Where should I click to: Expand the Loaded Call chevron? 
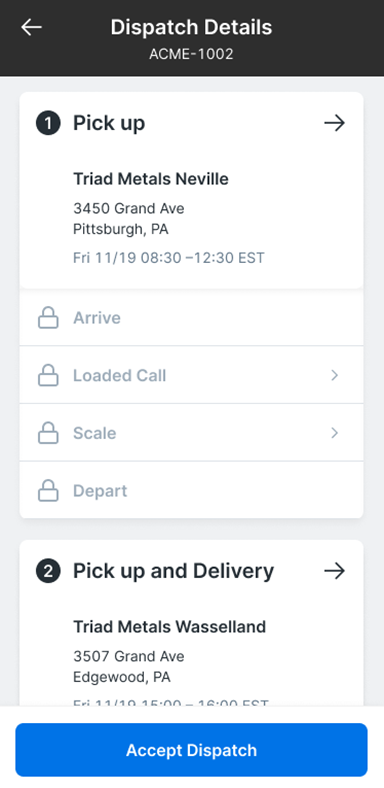[335, 375]
